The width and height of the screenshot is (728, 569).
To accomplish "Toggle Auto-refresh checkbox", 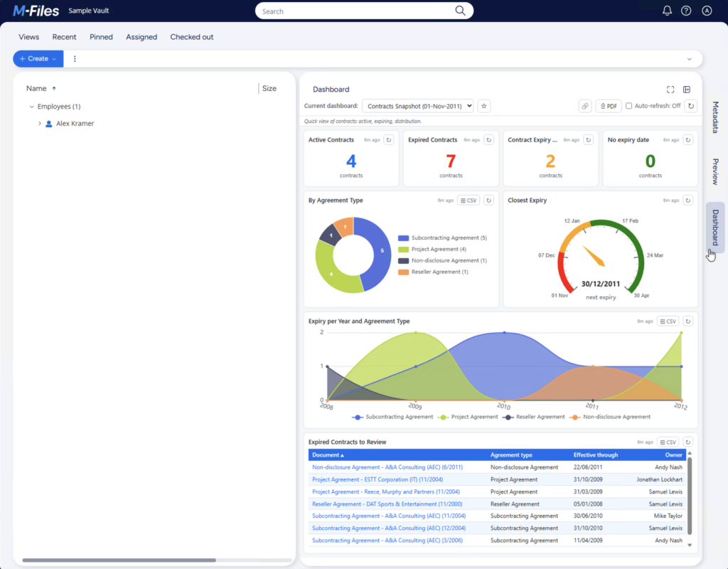I will [628, 106].
